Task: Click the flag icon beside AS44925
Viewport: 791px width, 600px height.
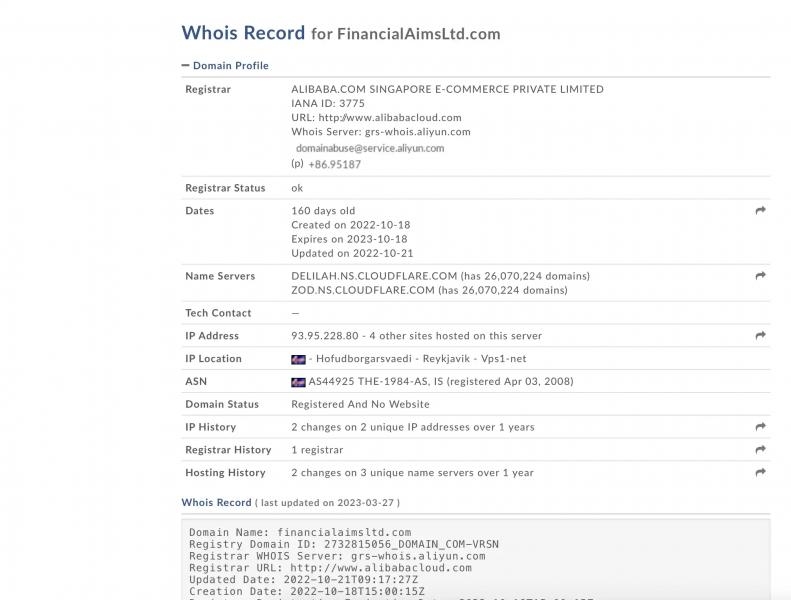Action: coord(298,382)
